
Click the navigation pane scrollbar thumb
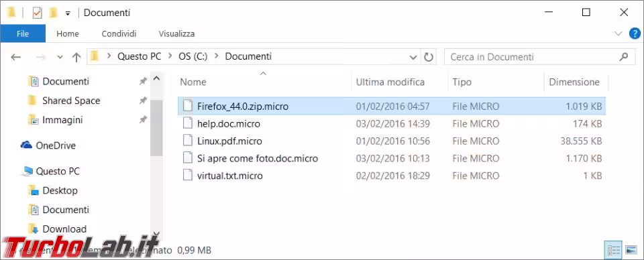(156, 128)
